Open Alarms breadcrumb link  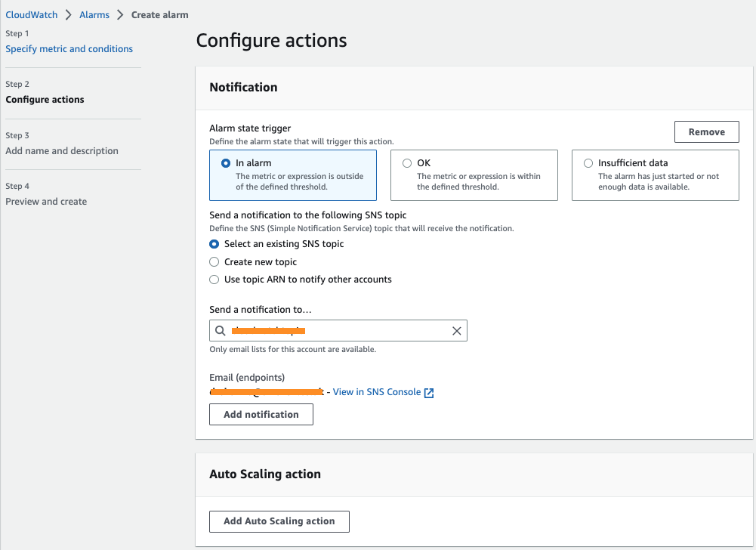click(94, 14)
